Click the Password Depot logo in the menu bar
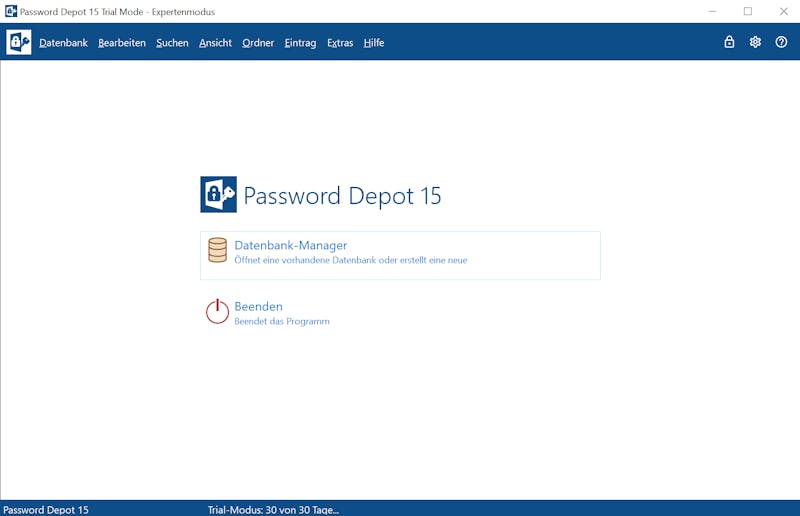This screenshot has width=800, height=516. (19, 42)
